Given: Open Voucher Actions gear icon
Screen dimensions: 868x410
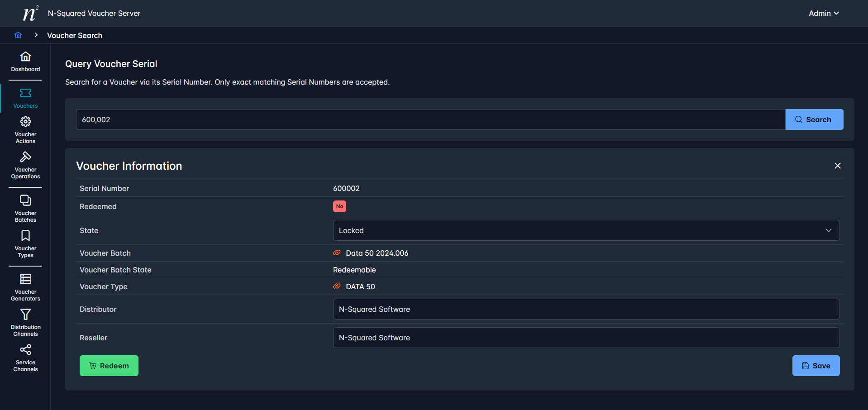Looking at the screenshot, I should tap(25, 122).
